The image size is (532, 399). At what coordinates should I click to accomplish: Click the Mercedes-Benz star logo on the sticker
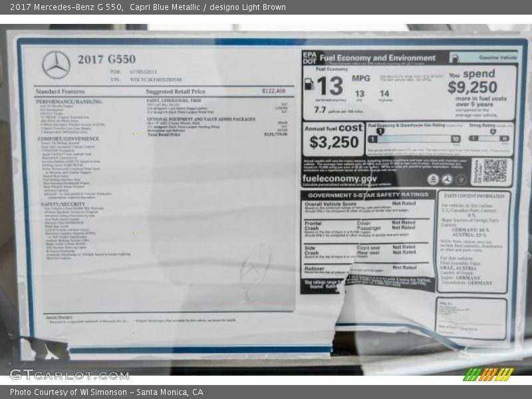(x=56, y=65)
